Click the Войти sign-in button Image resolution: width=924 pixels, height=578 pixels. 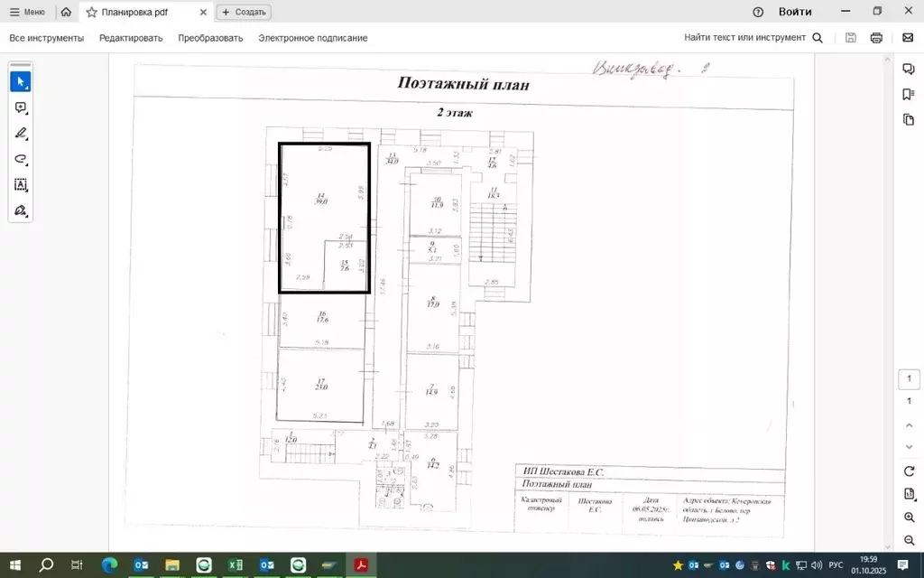coord(795,12)
